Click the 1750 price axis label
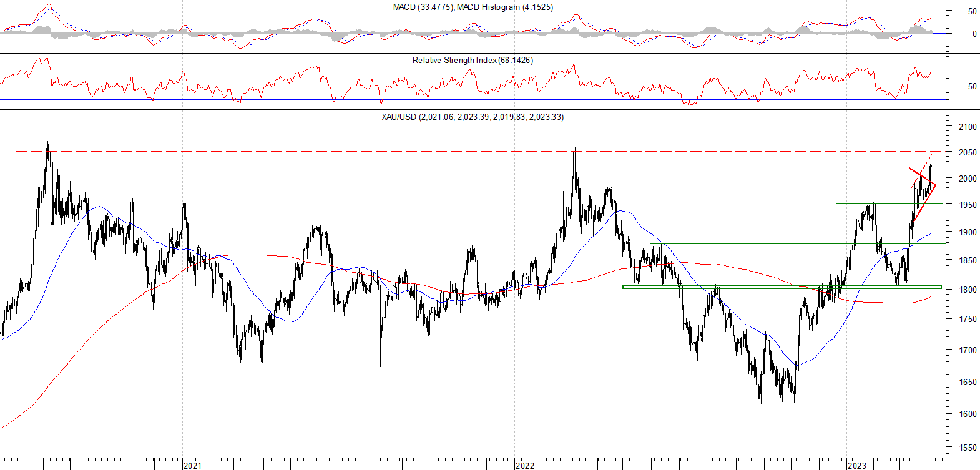The width and height of the screenshot is (980, 470). (968, 319)
